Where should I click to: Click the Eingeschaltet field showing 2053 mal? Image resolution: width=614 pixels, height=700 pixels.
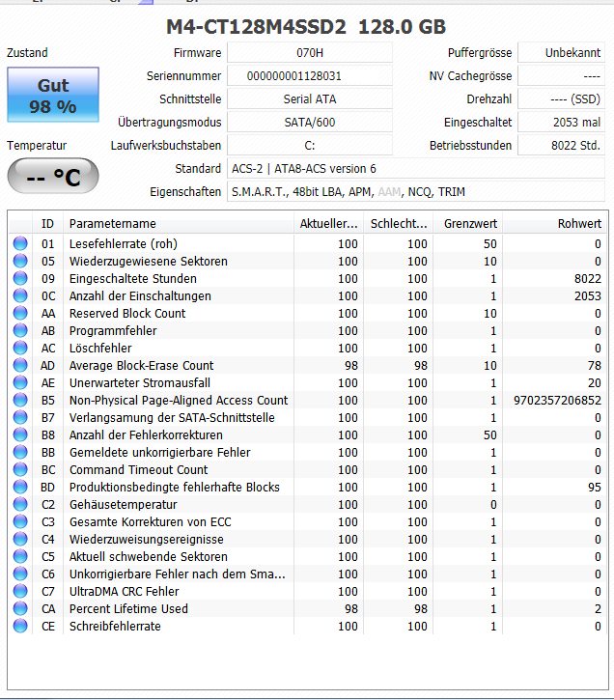pyautogui.click(x=561, y=123)
